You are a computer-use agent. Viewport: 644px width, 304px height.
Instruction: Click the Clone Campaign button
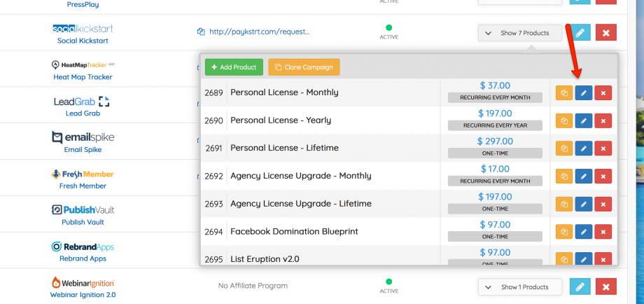pyautogui.click(x=304, y=67)
